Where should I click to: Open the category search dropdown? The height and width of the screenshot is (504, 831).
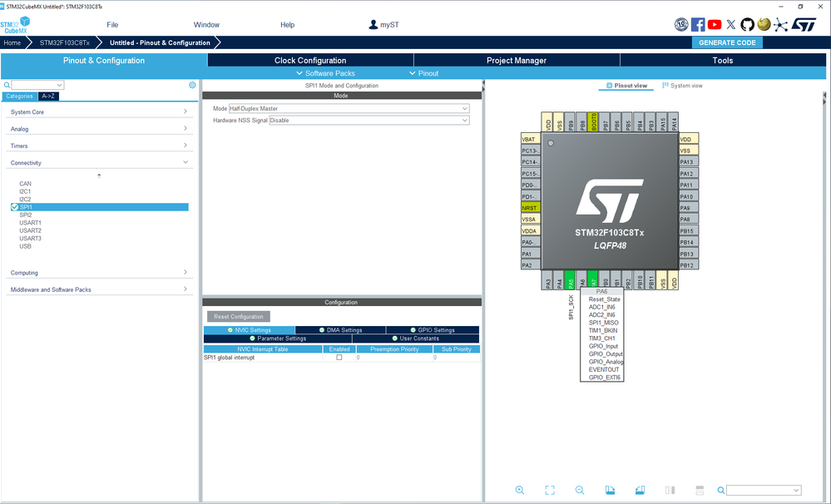[59, 85]
